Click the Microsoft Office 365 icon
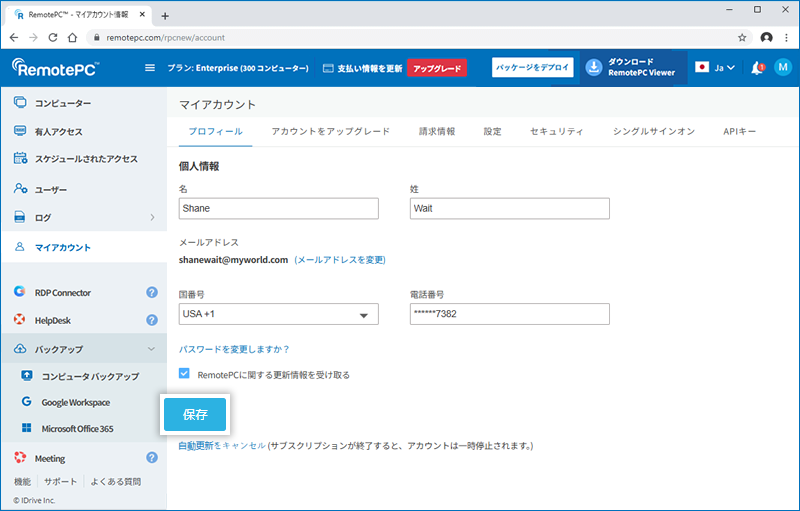The image size is (800, 511). [27, 427]
